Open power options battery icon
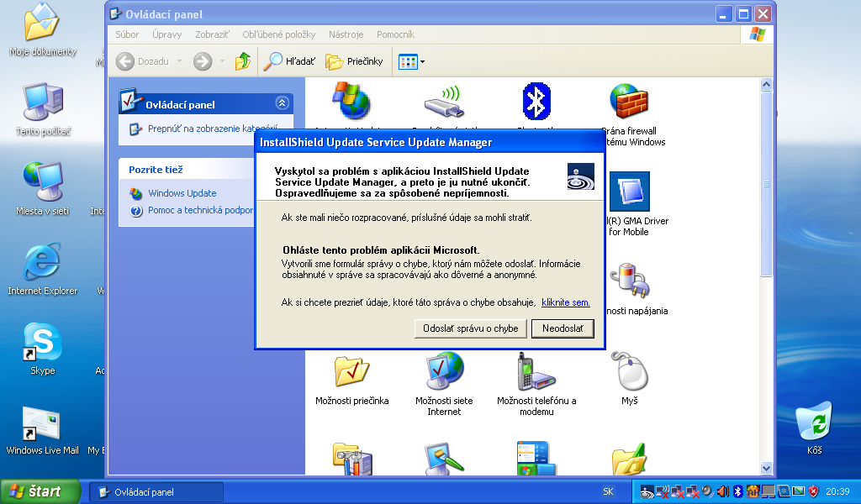This screenshot has width=861, height=504. pyautogui.click(x=630, y=281)
